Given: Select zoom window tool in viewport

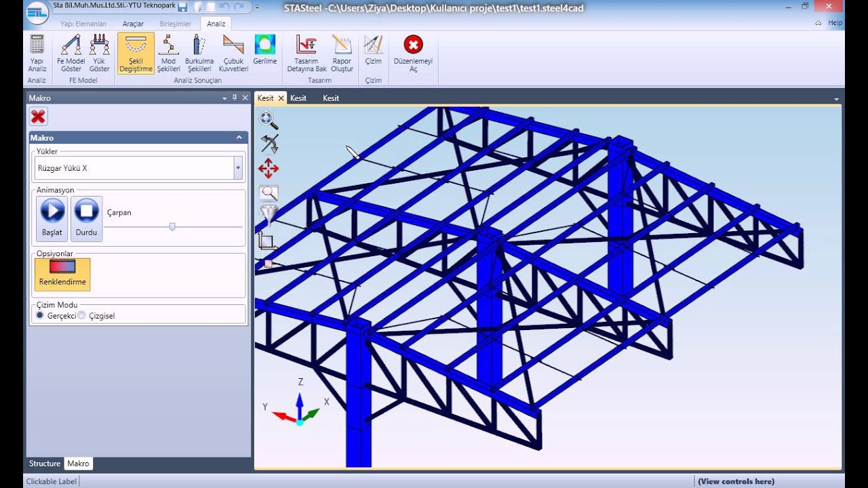Looking at the screenshot, I should point(269,193).
